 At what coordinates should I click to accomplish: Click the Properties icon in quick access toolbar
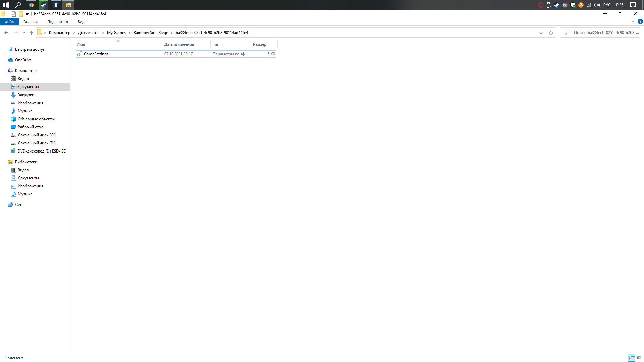tap(14, 14)
